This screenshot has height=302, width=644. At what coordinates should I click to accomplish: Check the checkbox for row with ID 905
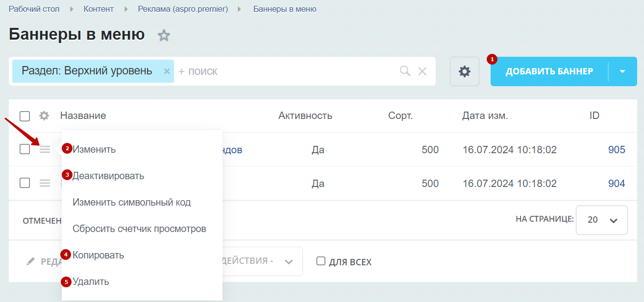coord(25,149)
